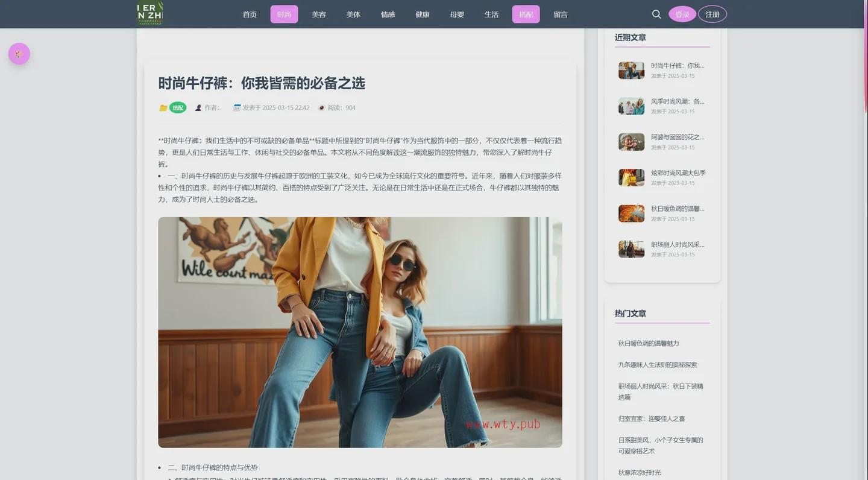Screen dimensions: 868x480
Task: Open the 美容 navigation item
Action: point(319,14)
